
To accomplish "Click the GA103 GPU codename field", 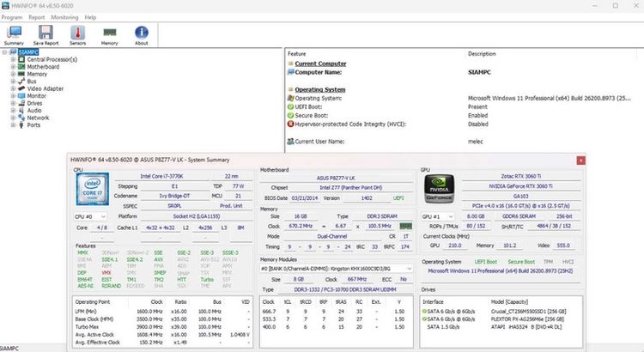I will click(x=521, y=196).
